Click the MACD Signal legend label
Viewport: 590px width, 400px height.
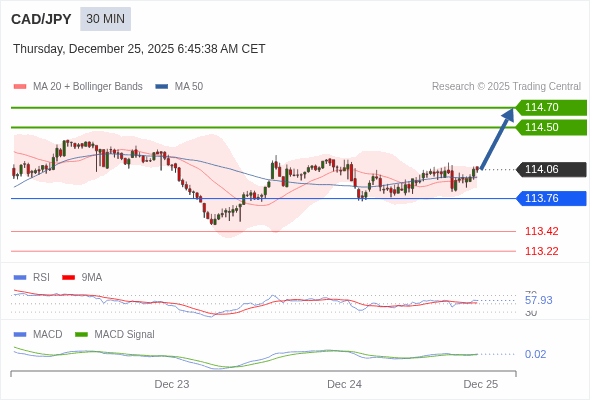coord(125,335)
